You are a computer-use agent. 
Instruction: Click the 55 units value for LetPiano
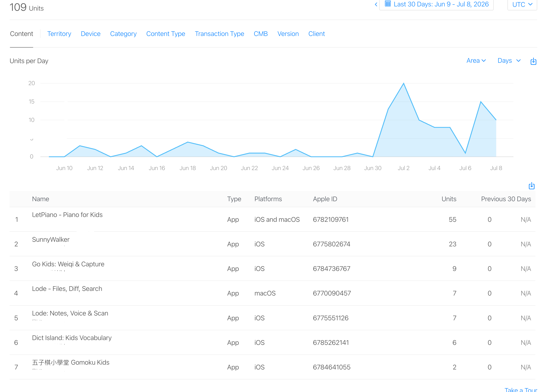coord(452,219)
